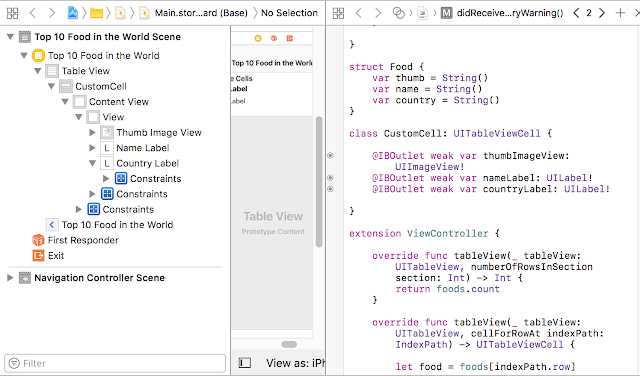This screenshot has height=376, width=640.
Task: Click outlet connection circle for nameLabel
Action: pyautogui.click(x=330, y=178)
